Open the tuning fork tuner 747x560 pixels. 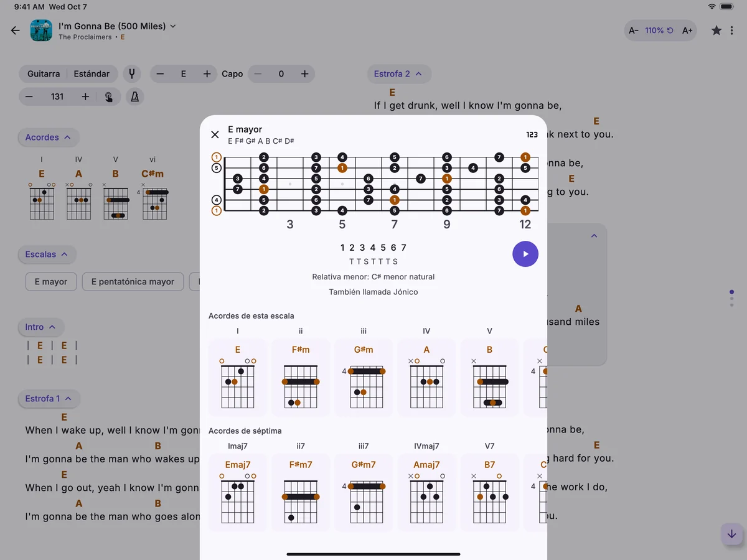(x=132, y=73)
